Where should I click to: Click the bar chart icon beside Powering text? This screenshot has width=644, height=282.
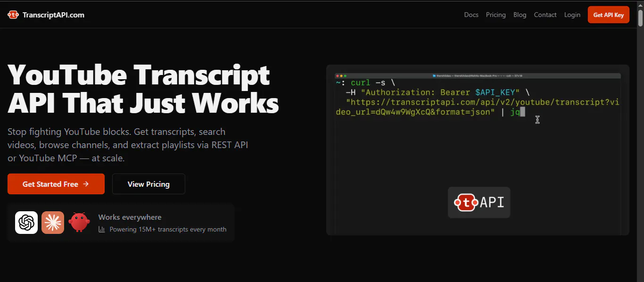point(101,229)
